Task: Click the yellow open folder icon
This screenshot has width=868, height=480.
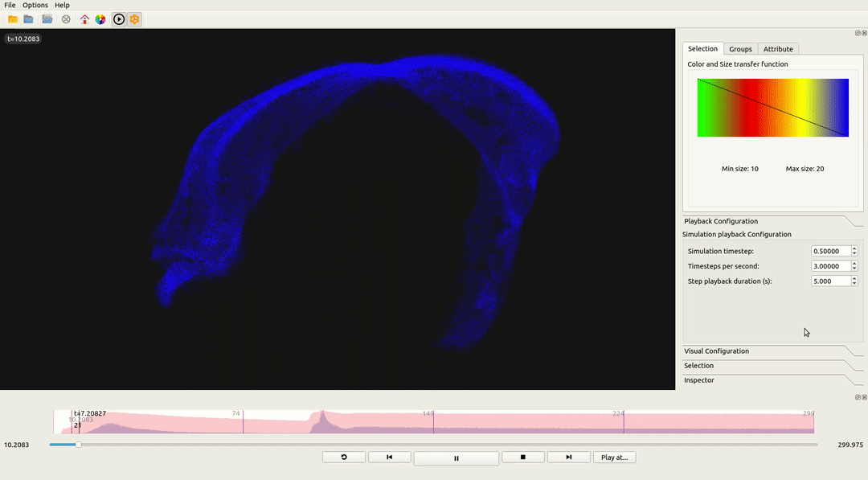Action: click(x=13, y=19)
